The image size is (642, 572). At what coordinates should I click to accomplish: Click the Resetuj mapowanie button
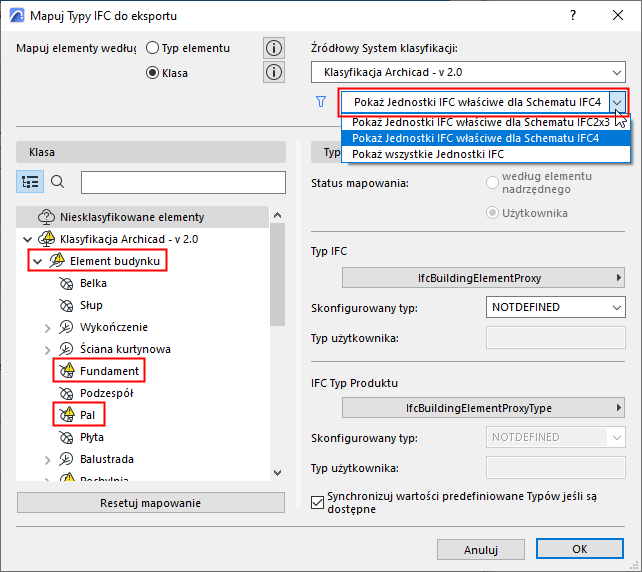click(151, 503)
